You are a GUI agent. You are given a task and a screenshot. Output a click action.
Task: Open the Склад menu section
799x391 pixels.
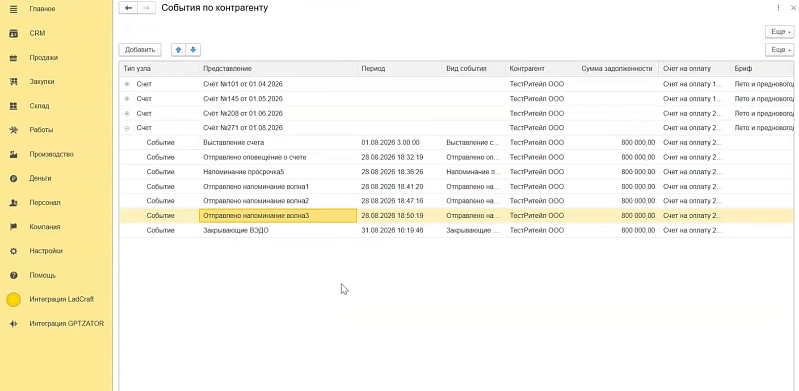[39, 106]
